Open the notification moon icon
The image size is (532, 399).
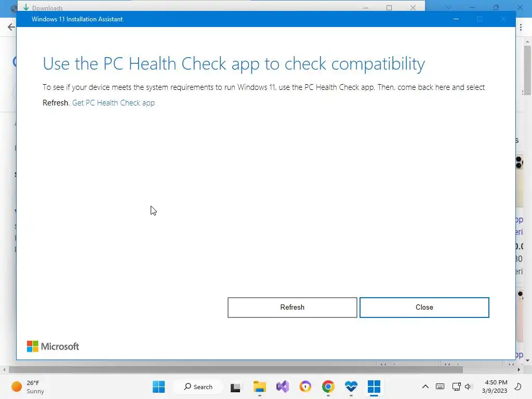pyautogui.click(x=518, y=387)
